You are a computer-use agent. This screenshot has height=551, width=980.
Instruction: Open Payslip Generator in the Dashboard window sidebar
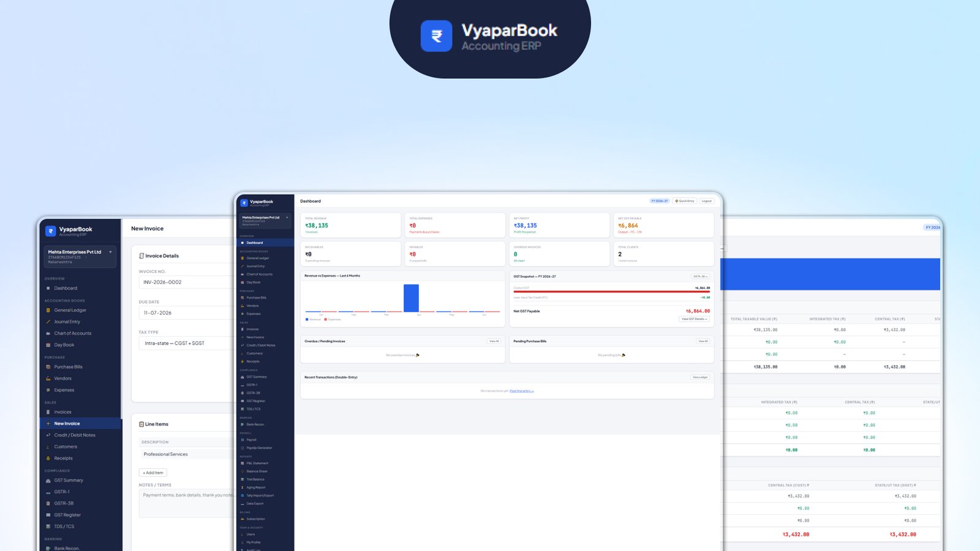265,448
